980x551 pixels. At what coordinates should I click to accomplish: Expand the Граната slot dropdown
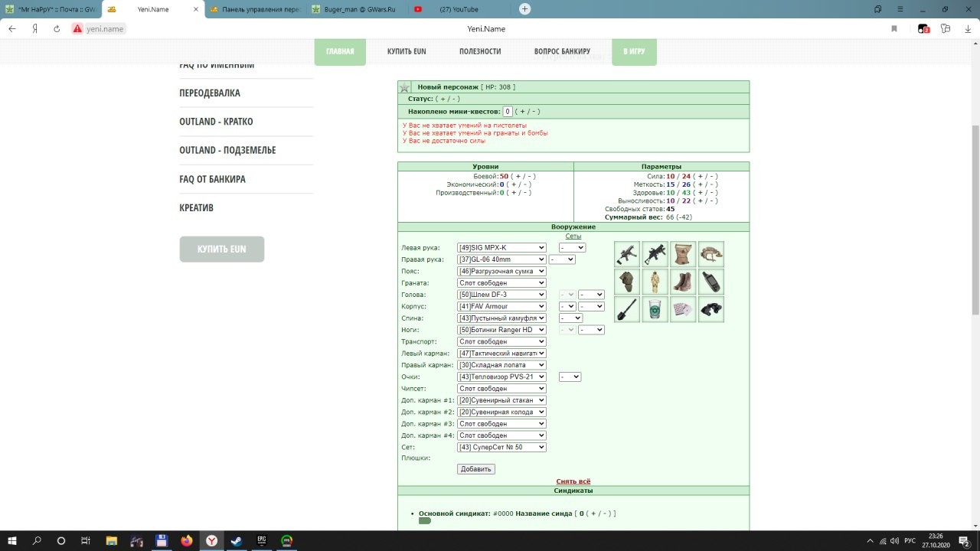[x=501, y=282]
